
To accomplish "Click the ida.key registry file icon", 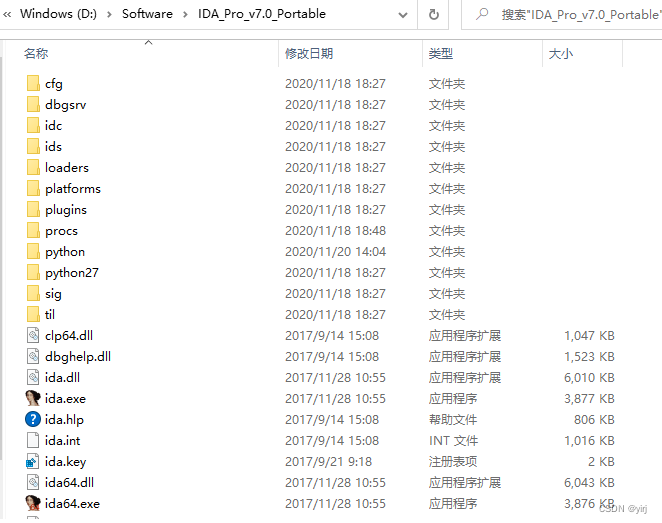I will 33,461.
